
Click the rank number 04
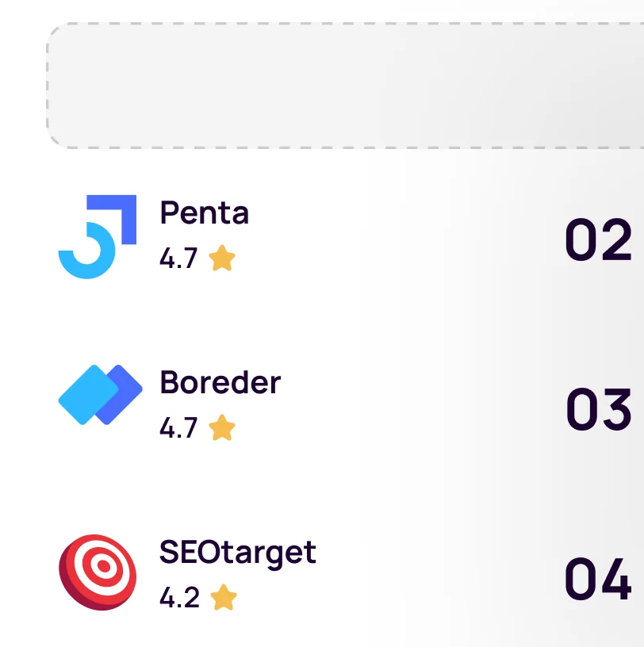[x=598, y=580]
